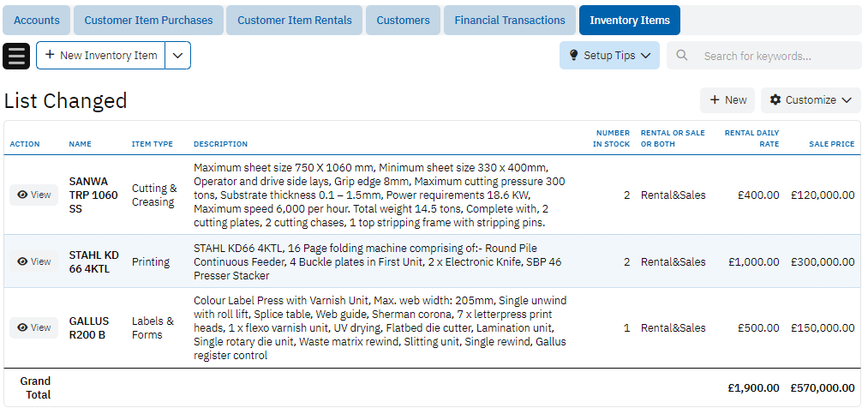
Task: Open the hamburger navigation menu
Action: pos(17,56)
